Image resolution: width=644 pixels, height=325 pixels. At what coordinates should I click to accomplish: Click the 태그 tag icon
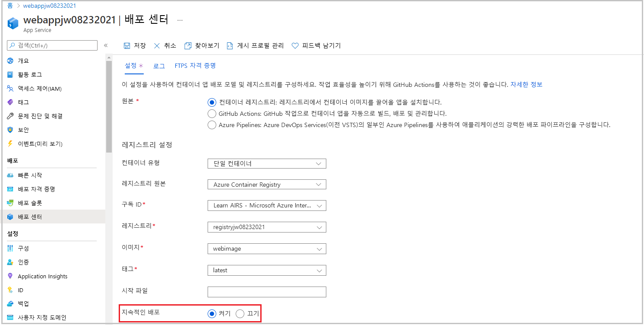[11, 102]
